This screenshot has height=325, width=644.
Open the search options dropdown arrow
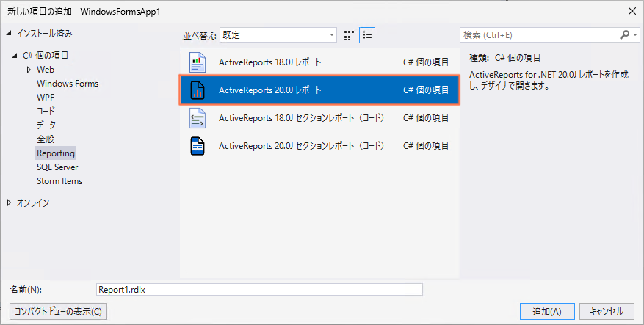click(635, 35)
